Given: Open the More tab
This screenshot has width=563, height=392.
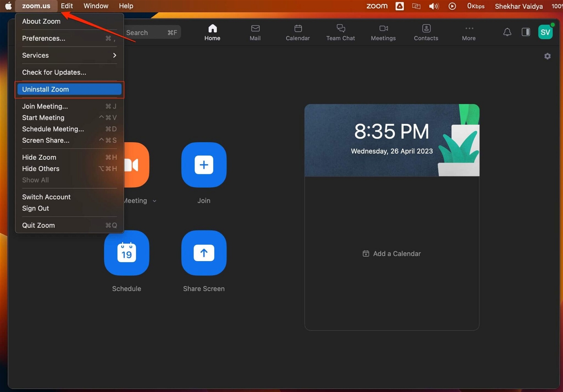Looking at the screenshot, I should coord(469,32).
